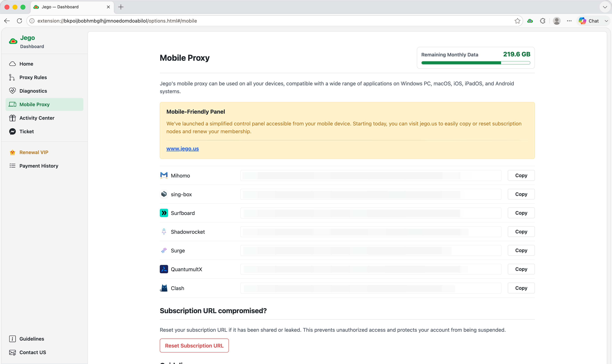Viewport: 612px width, 364px height.
Task: Click the Clash URL field
Action: pyautogui.click(x=371, y=288)
